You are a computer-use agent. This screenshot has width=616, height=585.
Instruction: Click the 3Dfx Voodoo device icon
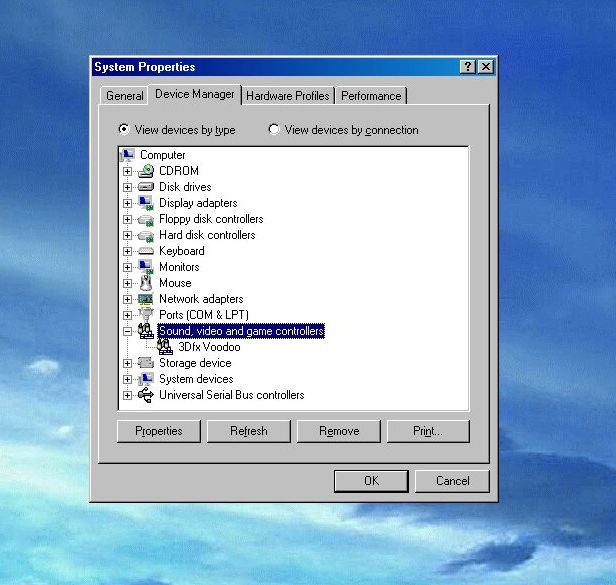(165, 347)
